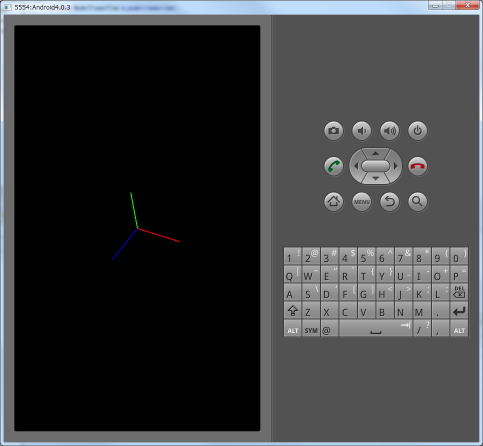Viewport: 483px width, 446px height.
Task: Click the SYM key on keyboard
Action: [x=311, y=329]
